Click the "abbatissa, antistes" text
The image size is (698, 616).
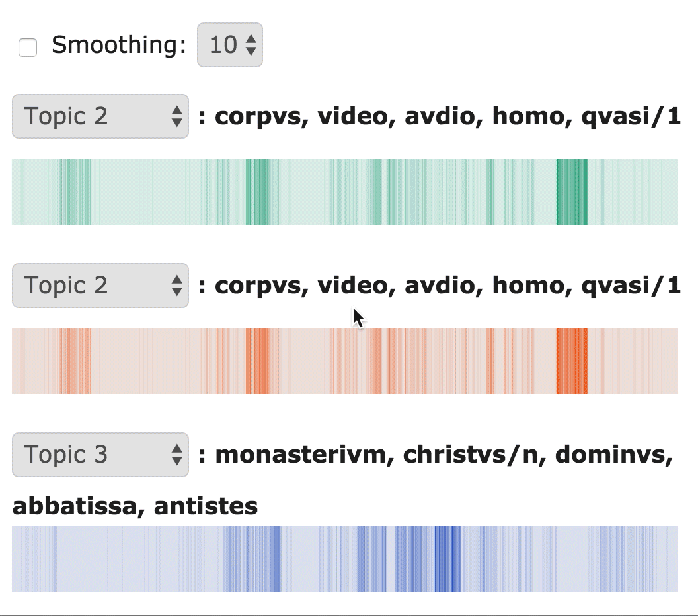coord(135,506)
